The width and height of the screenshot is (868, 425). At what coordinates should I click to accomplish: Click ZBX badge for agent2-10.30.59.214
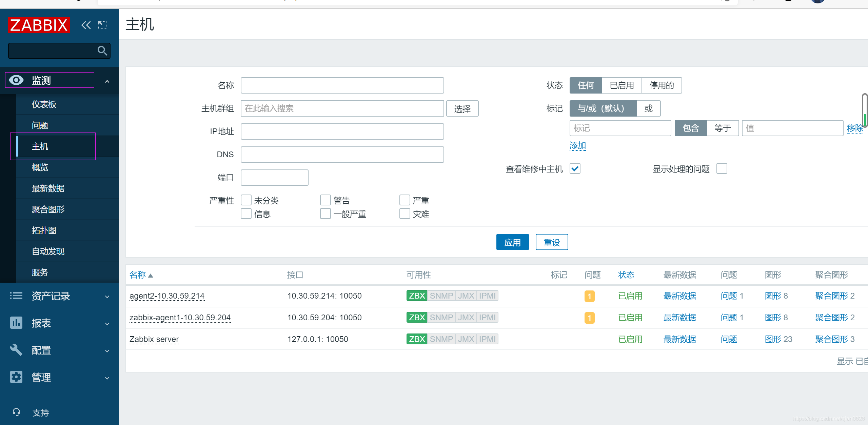pos(417,296)
